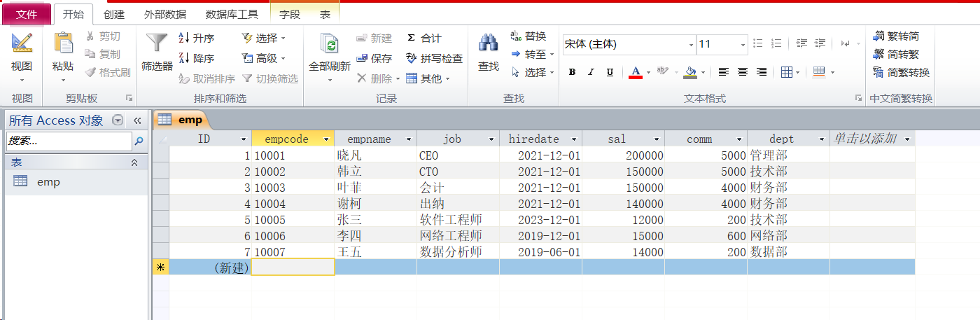Toggle italic formatting

591,71
